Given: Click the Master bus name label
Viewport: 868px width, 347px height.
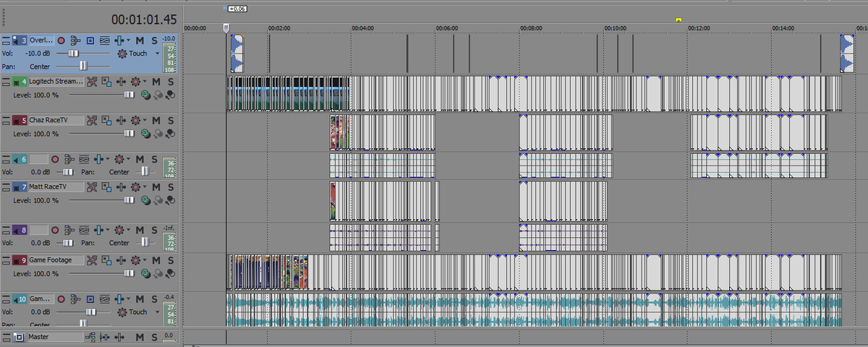Looking at the screenshot, I should pos(54,337).
